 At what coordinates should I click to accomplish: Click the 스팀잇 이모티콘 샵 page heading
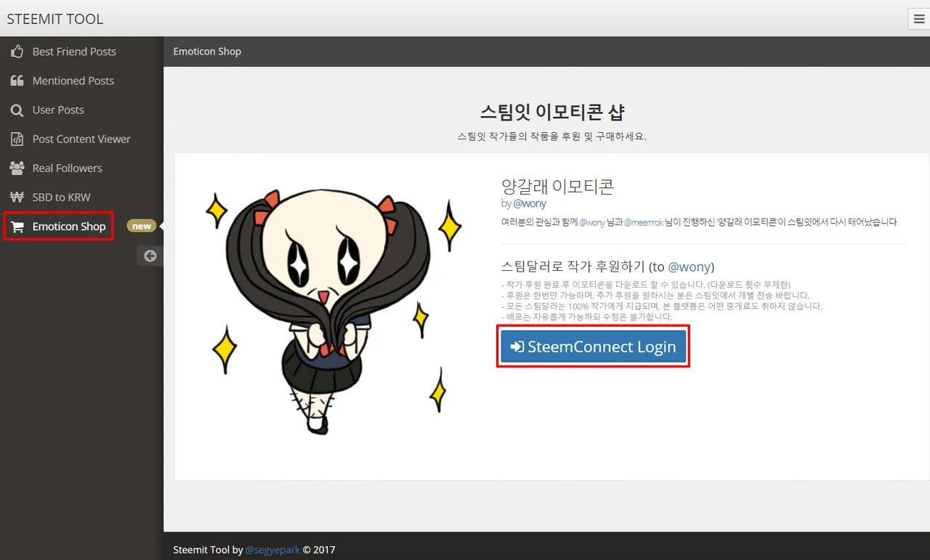(x=552, y=113)
